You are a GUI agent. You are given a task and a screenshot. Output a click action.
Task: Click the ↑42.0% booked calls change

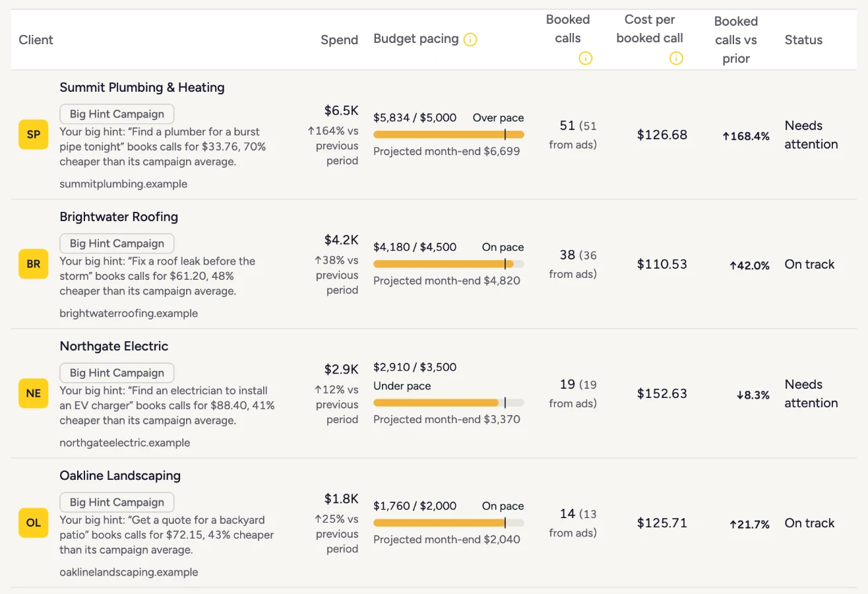coord(749,266)
